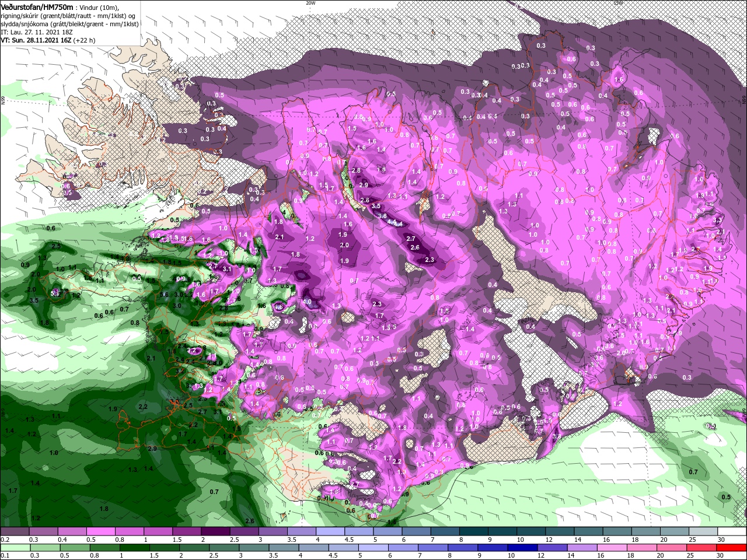The height and width of the screenshot is (560, 747).
Task: Click the 20W longitude label at top
Action: click(x=310, y=3)
